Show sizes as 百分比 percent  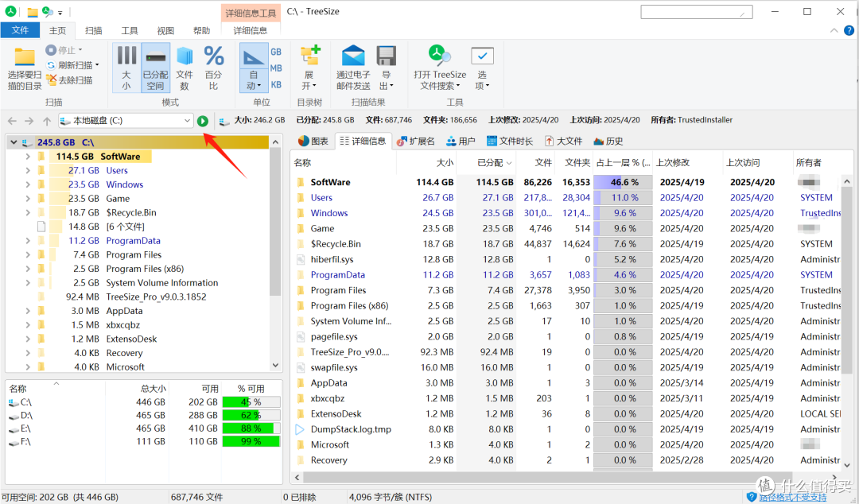point(214,68)
